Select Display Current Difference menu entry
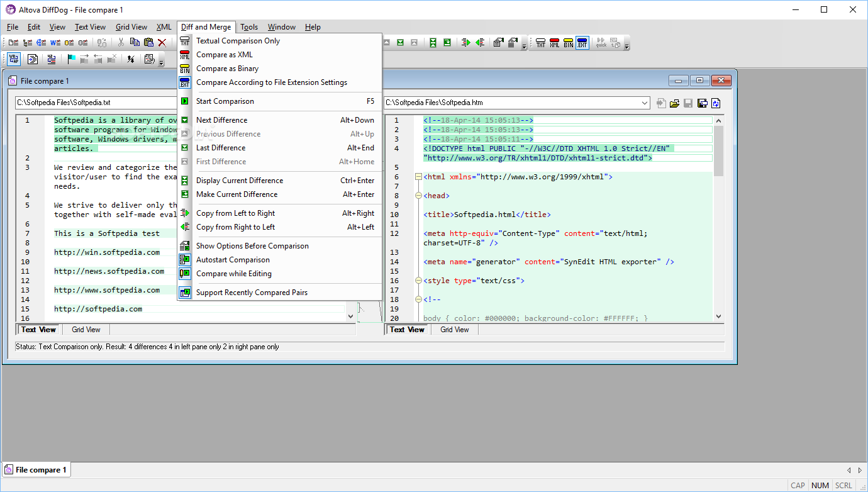Image resolution: width=868 pixels, height=492 pixels. 280,181
